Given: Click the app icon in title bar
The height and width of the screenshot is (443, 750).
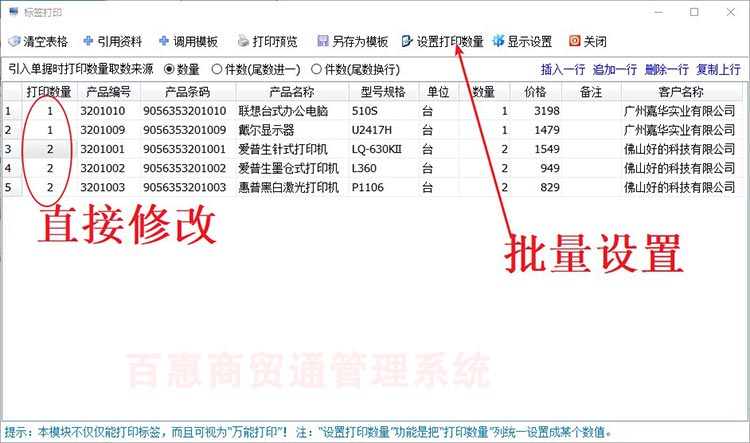Looking at the screenshot, I should [x=13, y=12].
